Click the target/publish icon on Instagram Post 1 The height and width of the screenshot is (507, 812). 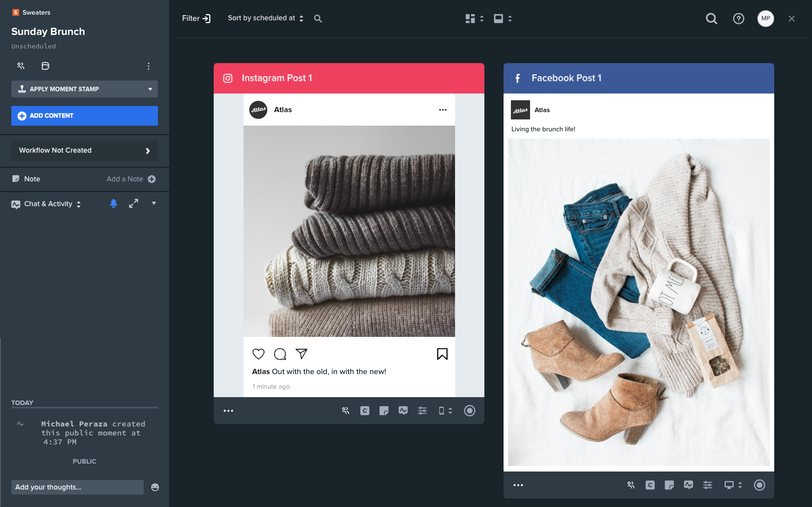[x=470, y=411]
